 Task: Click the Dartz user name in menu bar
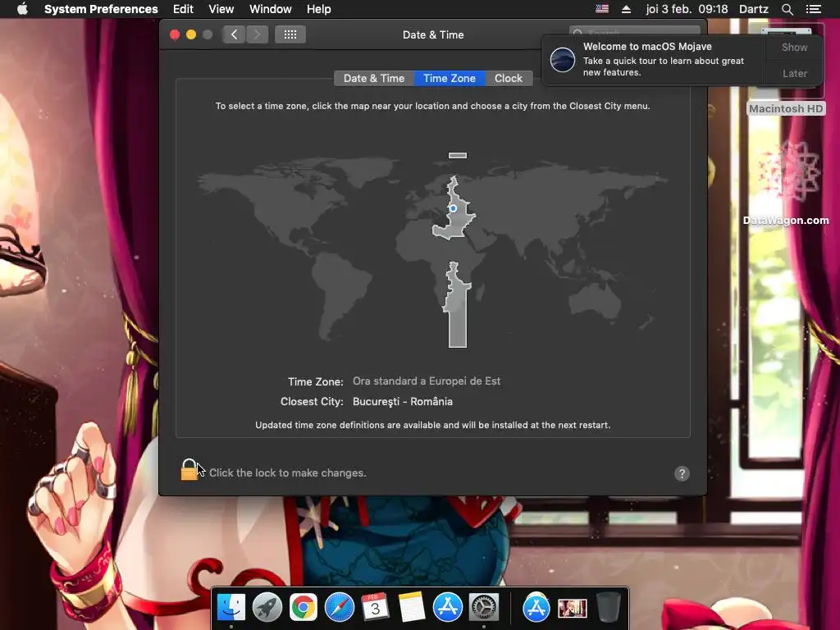tap(754, 9)
